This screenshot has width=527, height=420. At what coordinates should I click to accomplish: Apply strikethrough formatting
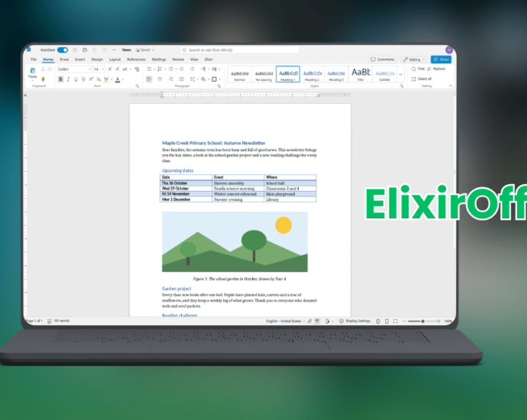[83, 79]
